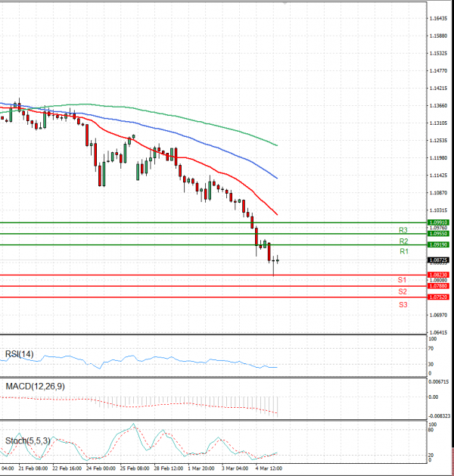The image size is (454, 476).
Task: Click the 1.15880 price axis value
Action: [439, 36]
